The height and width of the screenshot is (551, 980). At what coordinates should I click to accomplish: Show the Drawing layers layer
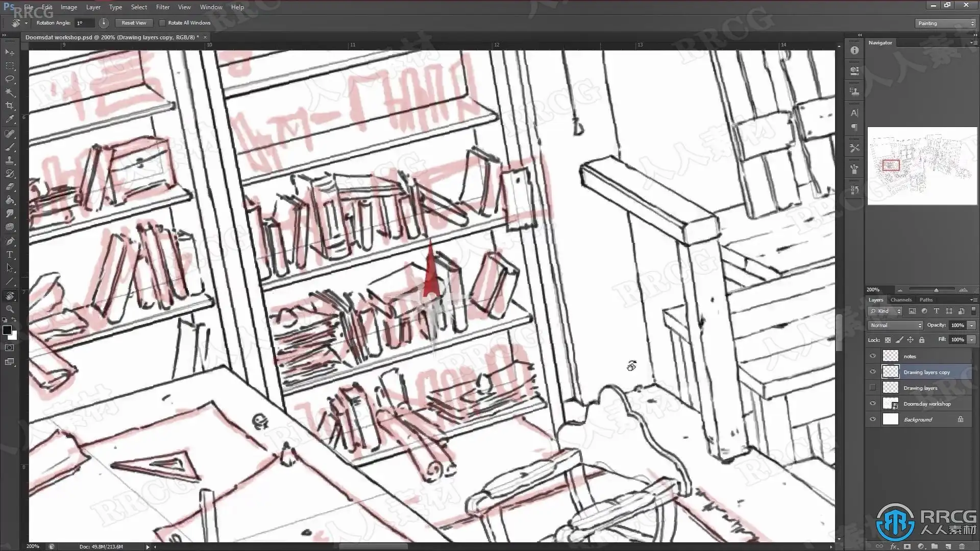click(873, 388)
